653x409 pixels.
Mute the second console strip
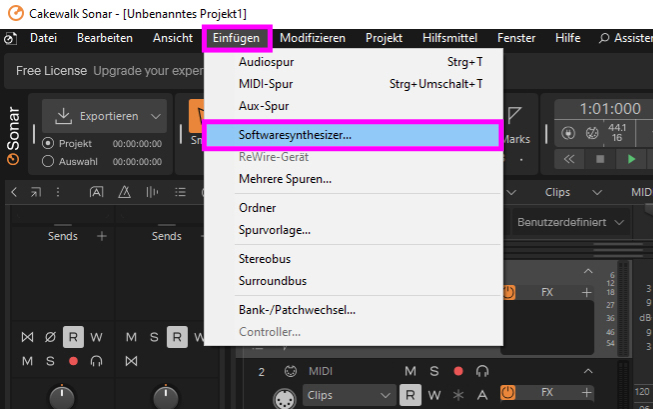[x=131, y=337]
